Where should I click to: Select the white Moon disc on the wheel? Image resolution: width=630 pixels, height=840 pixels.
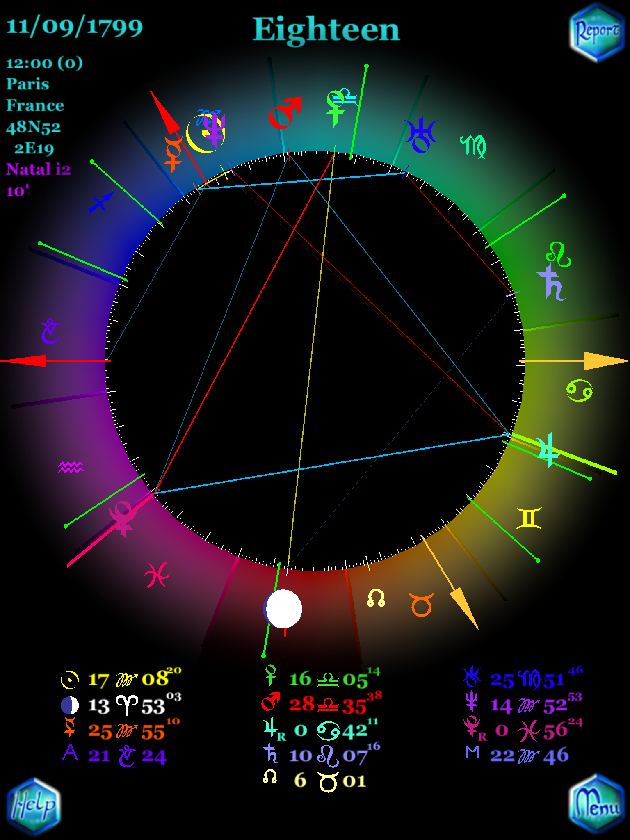[x=283, y=609]
